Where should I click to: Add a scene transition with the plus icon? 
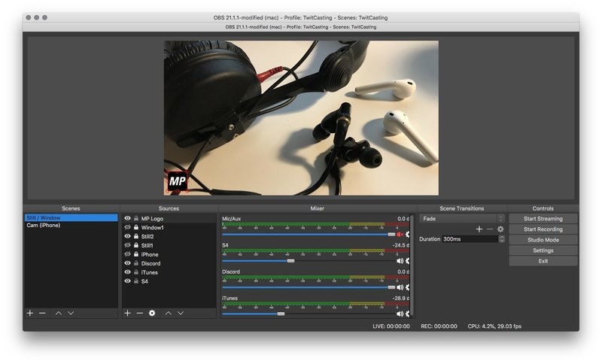pos(479,229)
